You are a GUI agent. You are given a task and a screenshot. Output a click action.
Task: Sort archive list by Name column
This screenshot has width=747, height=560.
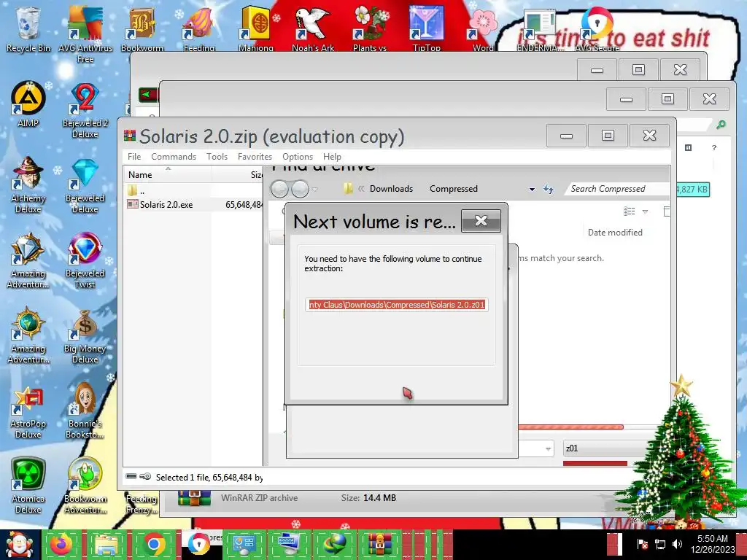click(x=167, y=175)
